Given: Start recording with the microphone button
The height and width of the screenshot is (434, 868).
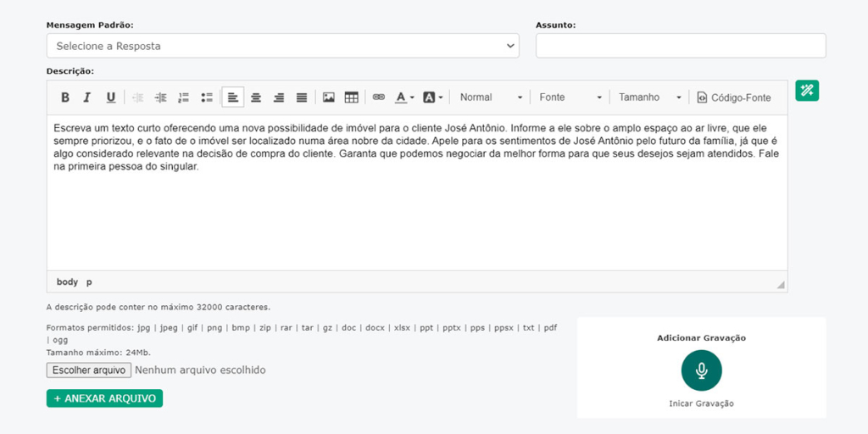Looking at the screenshot, I should pyautogui.click(x=701, y=371).
